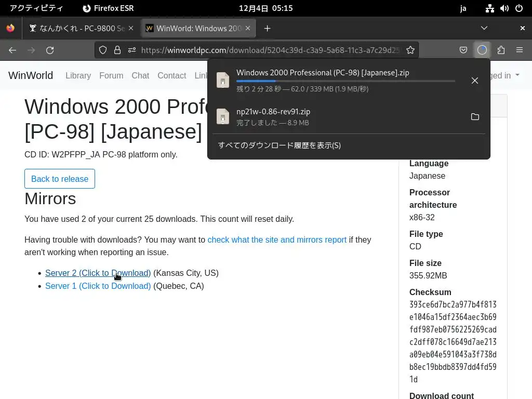The image size is (532, 399).
Task: Close the WinWorld tab
Action: click(x=248, y=28)
